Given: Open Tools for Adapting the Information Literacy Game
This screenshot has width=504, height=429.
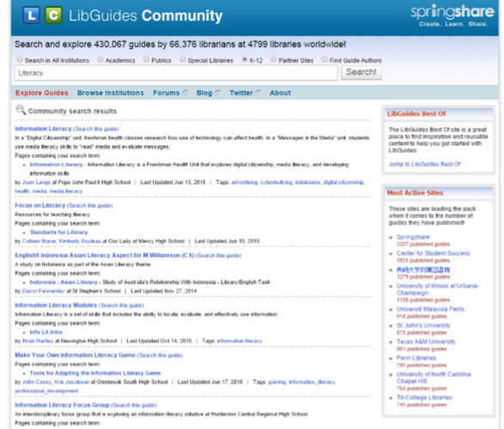Looking at the screenshot, I should pos(95,373).
